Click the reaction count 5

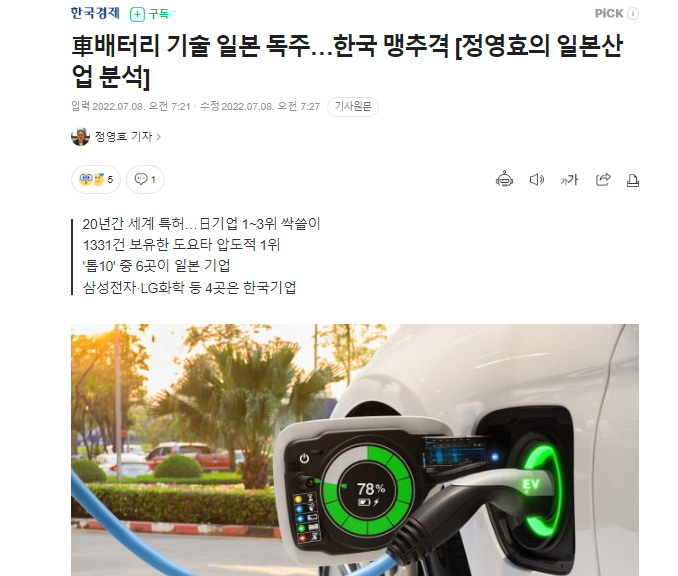point(110,179)
